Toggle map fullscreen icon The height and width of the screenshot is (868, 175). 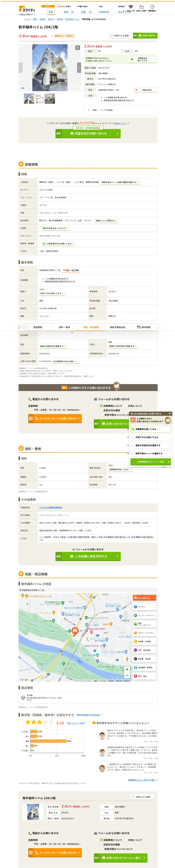[x=127, y=598]
